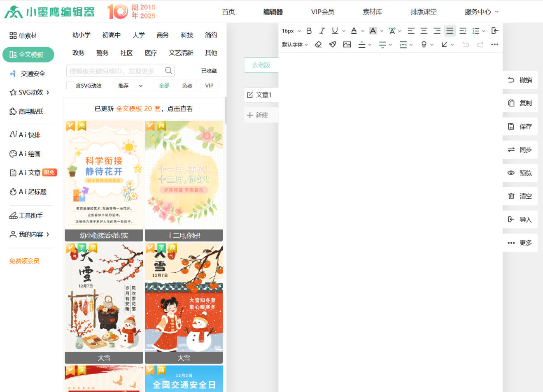Toggle bold formatting in the toolbar
The width and height of the screenshot is (543, 392).
[309, 31]
